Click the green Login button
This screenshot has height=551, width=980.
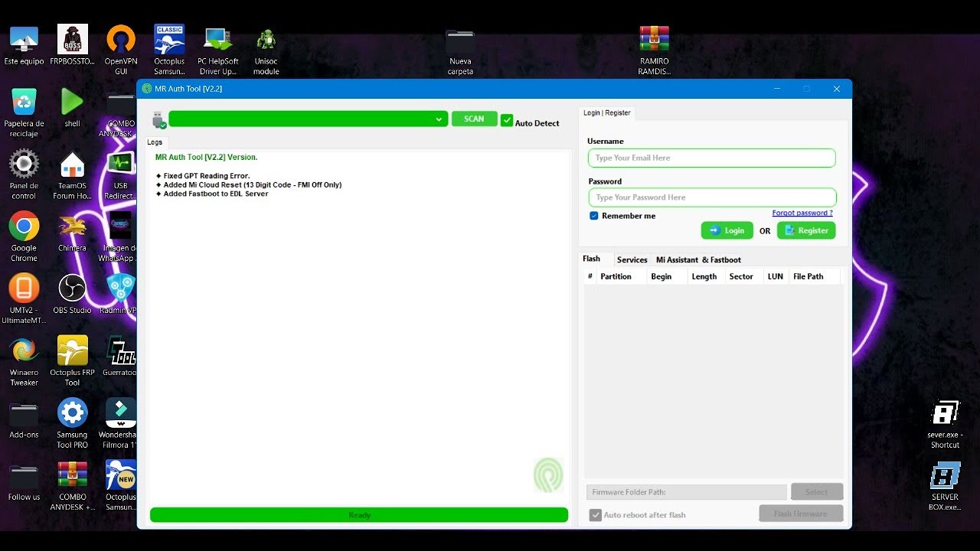(727, 230)
